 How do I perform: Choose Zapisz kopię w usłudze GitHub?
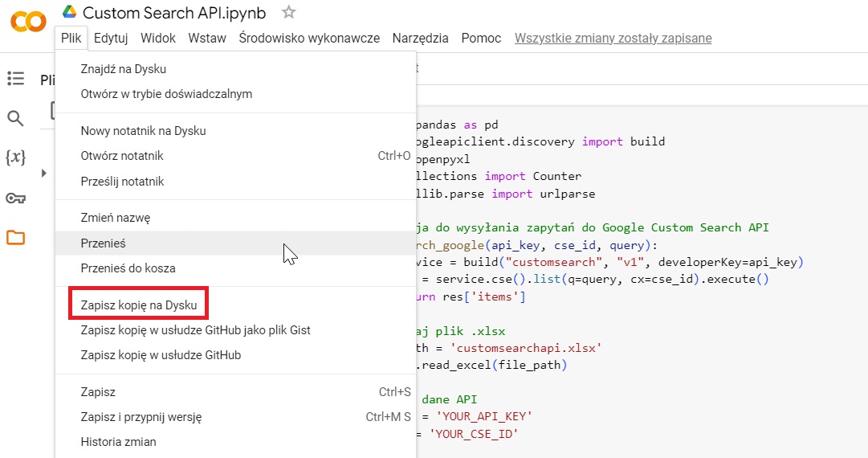[236, 355]
